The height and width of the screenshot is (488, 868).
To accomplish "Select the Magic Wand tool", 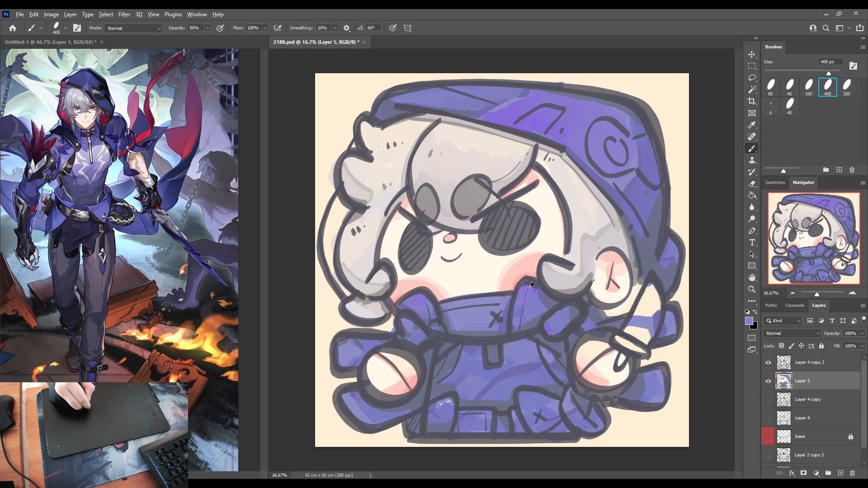I will [x=752, y=89].
